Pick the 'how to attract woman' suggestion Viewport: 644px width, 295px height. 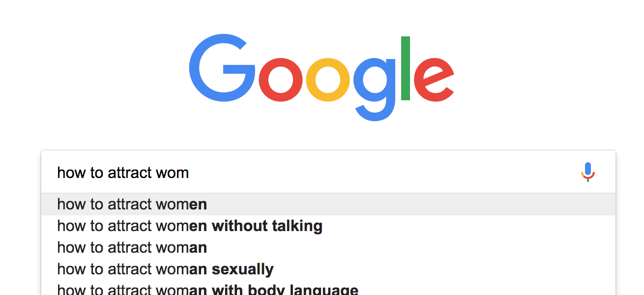(x=132, y=247)
